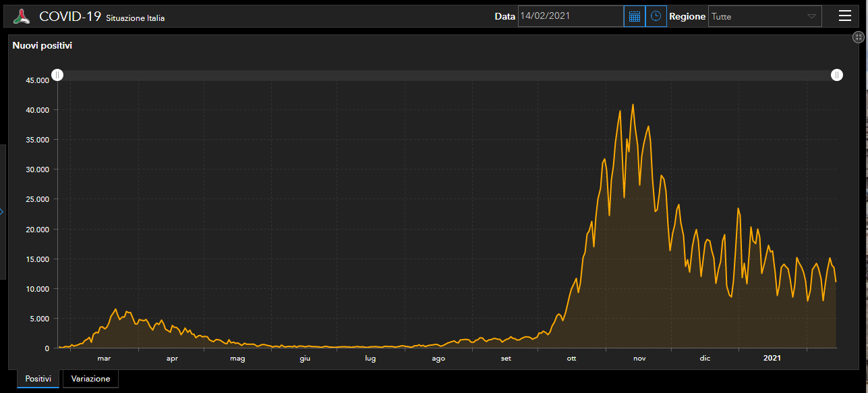Click the Regione dropdown triangle arrow
Image resolution: width=868 pixels, height=393 pixels.
click(811, 16)
